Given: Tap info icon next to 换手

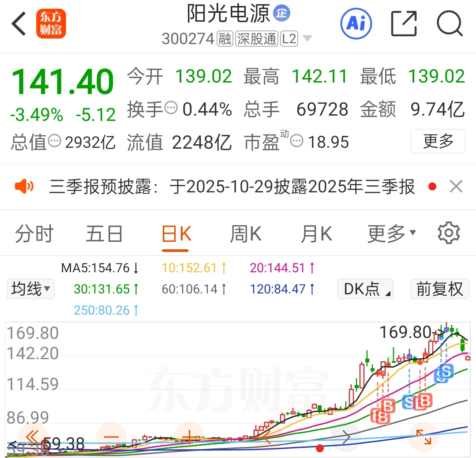Looking at the screenshot, I should tap(171, 108).
